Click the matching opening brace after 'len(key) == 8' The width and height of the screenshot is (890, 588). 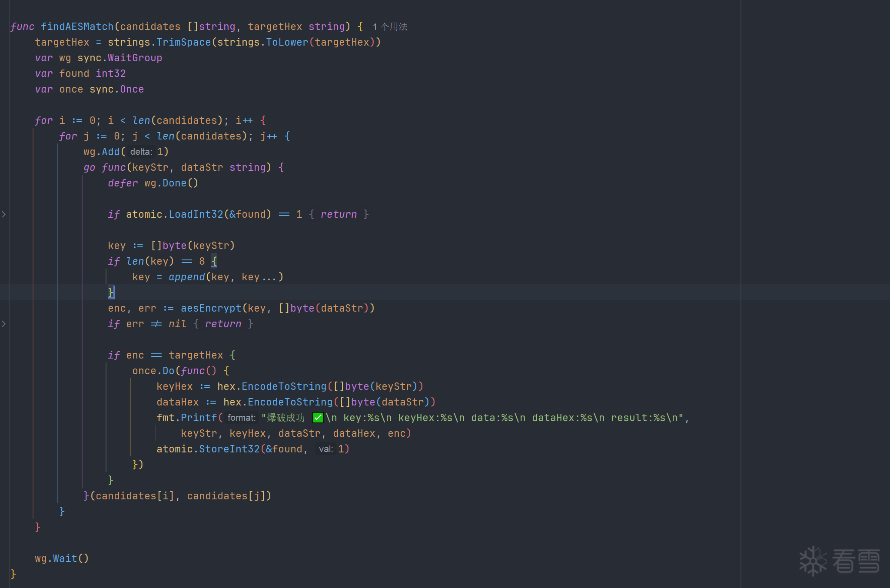pos(214,261)
